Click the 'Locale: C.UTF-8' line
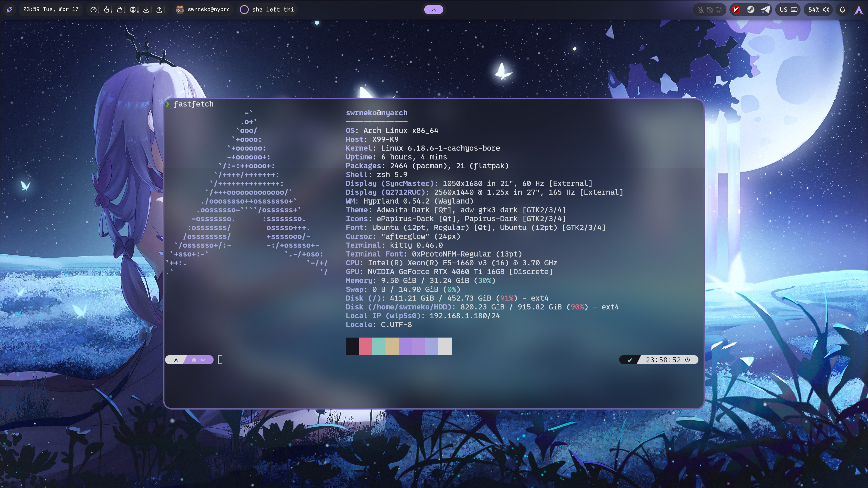The image size is (868, 488). (379, 324)
